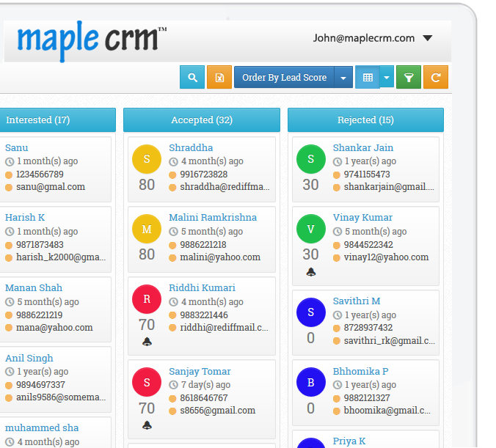Click Malini Ramkrishna's yellow M avatar
The image size is (496, 448).
pyautogui.click(x=147, y=229)
